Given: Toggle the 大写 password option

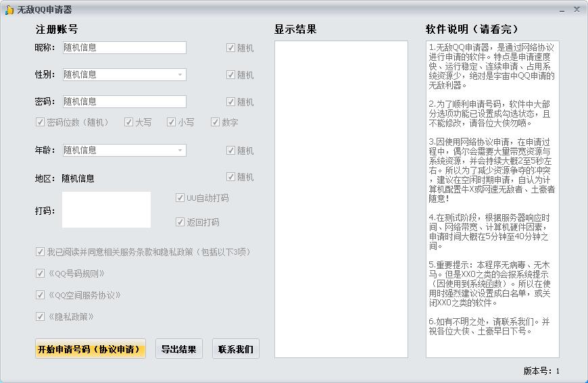Looking at the screenshot, I should point(129,122).
